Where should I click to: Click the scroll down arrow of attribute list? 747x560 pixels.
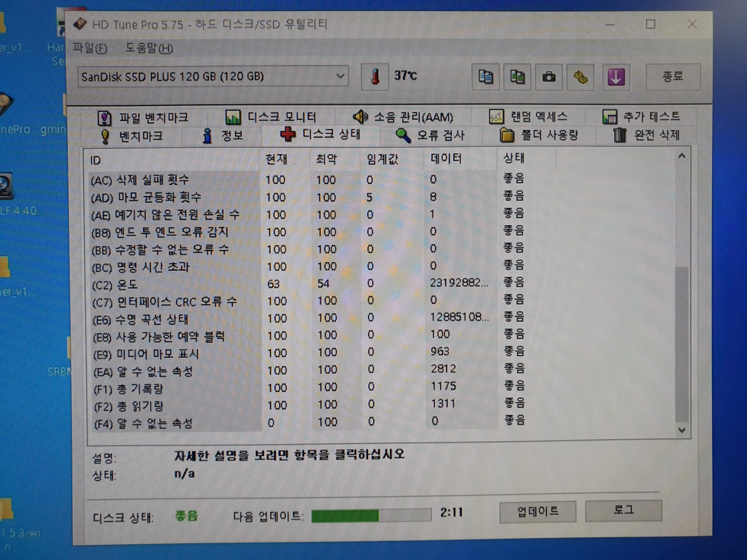(x=682, y=430)
